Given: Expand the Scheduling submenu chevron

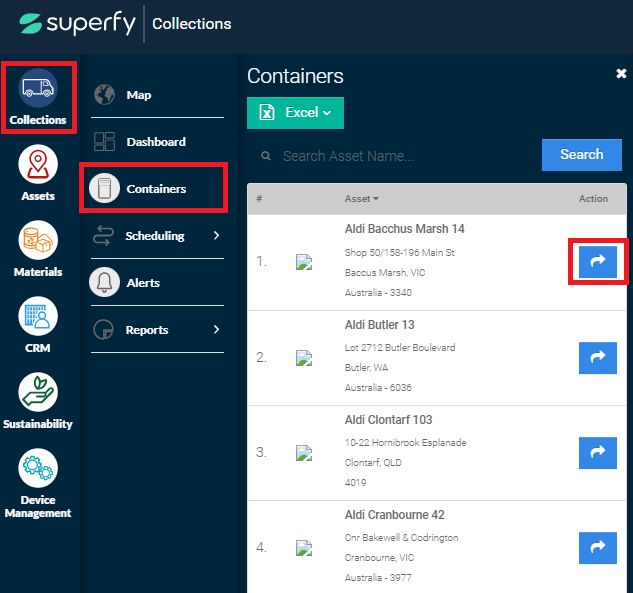Looking at the screenshot, I should (x=216, y=235).
